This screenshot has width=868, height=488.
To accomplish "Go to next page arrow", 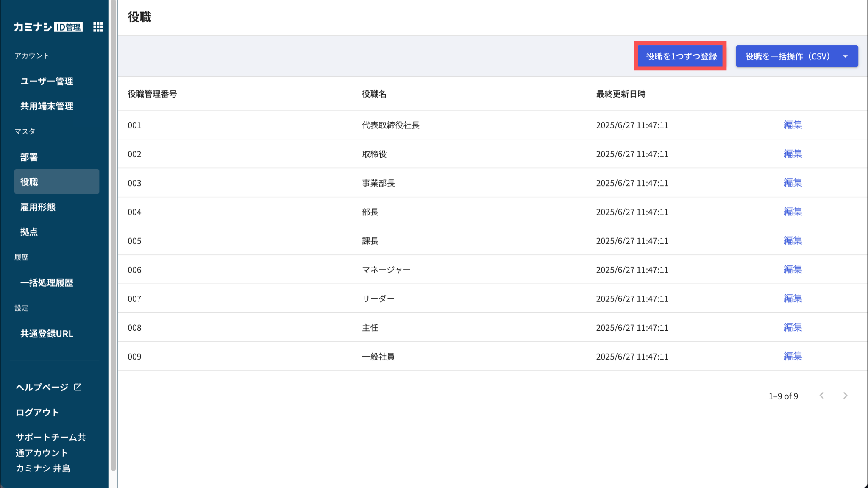I will coord(845,396).
